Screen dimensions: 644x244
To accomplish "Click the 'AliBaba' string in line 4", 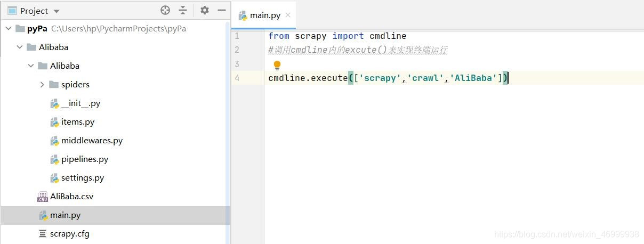I will click(473, 78).
